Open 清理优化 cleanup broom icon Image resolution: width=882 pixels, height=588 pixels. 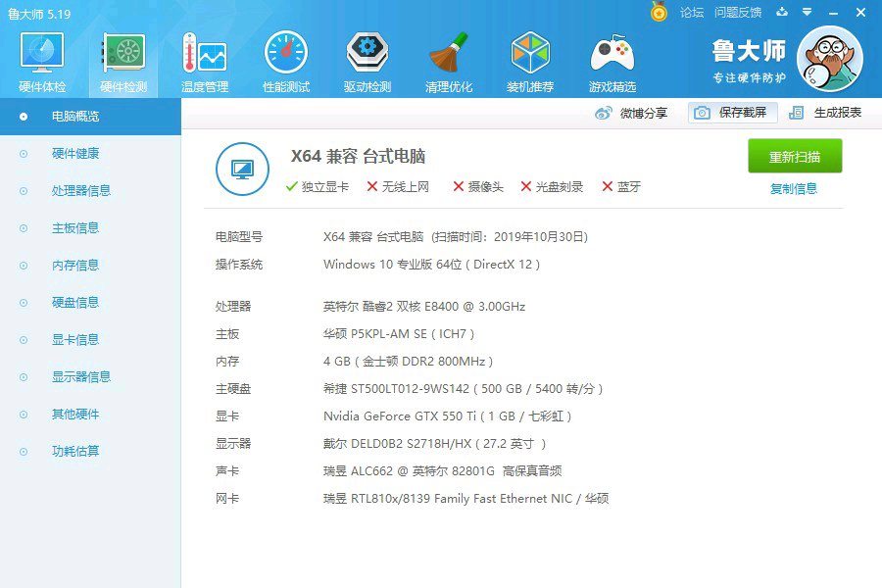click(x=448, y=62)
